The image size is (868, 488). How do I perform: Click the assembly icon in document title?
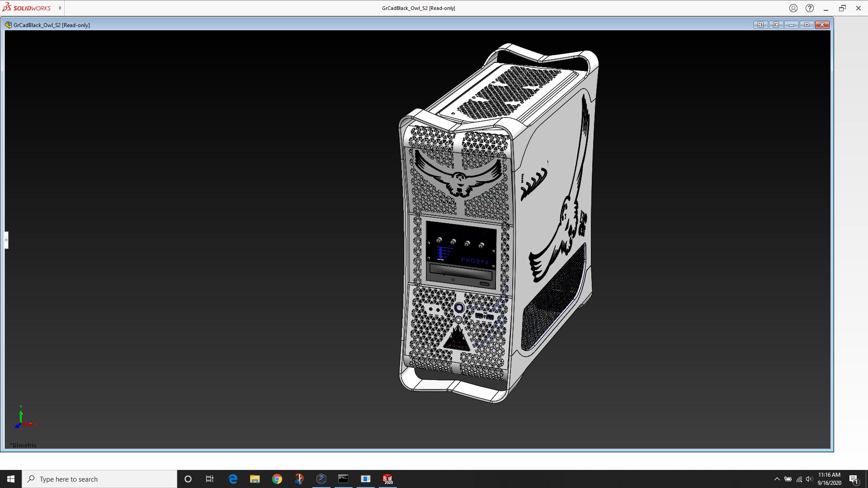click(x=8, y=25)
